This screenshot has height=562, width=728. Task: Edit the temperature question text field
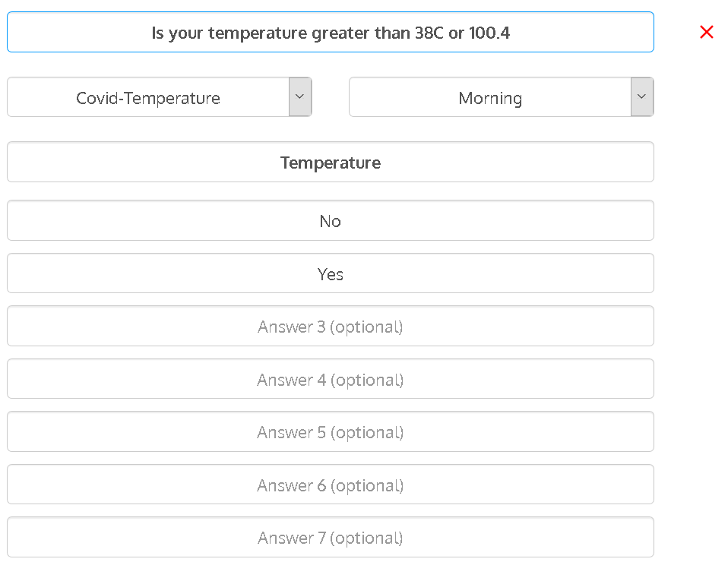(331, 33)
